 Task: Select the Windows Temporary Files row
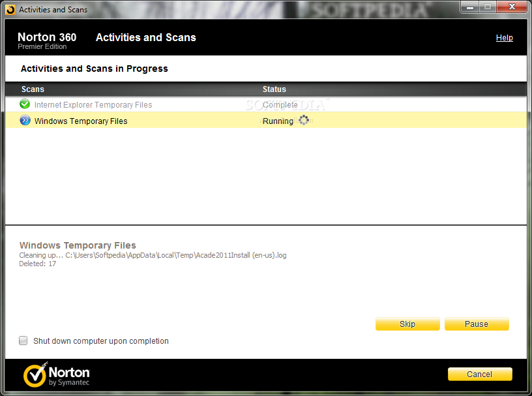point(266,121)
